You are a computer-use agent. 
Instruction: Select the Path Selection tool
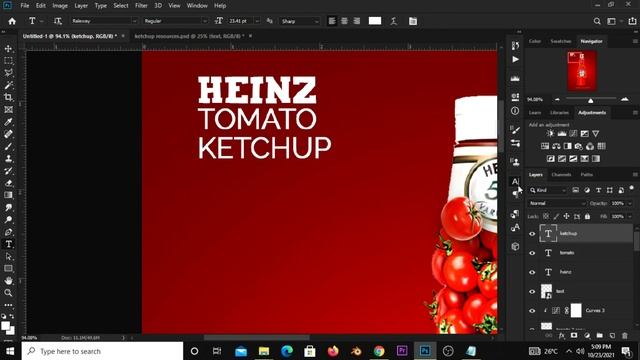(x=8, y=257)
